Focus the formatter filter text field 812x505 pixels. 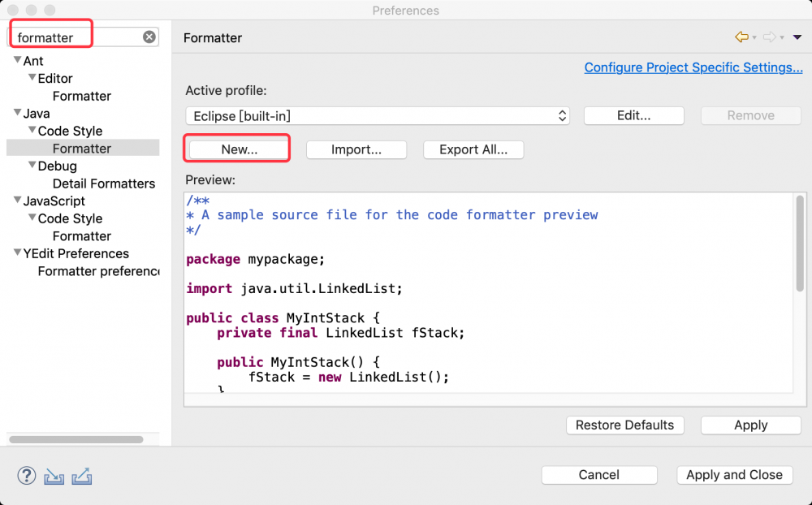point(77,37)
